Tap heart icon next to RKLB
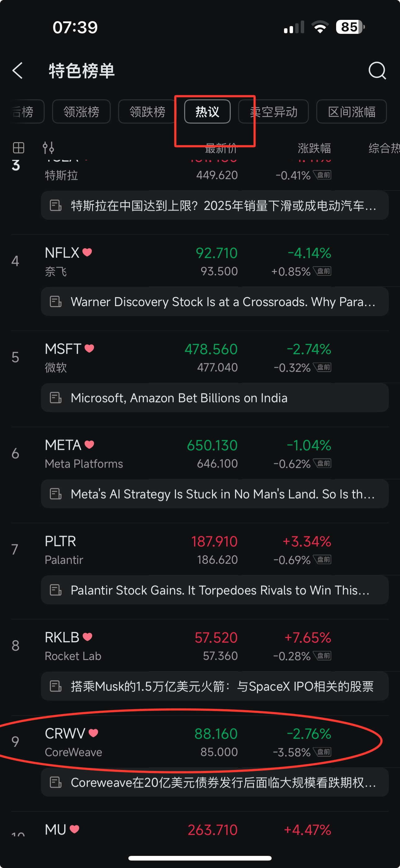Viewport: 400px width, 868px height. pos(87,636)
